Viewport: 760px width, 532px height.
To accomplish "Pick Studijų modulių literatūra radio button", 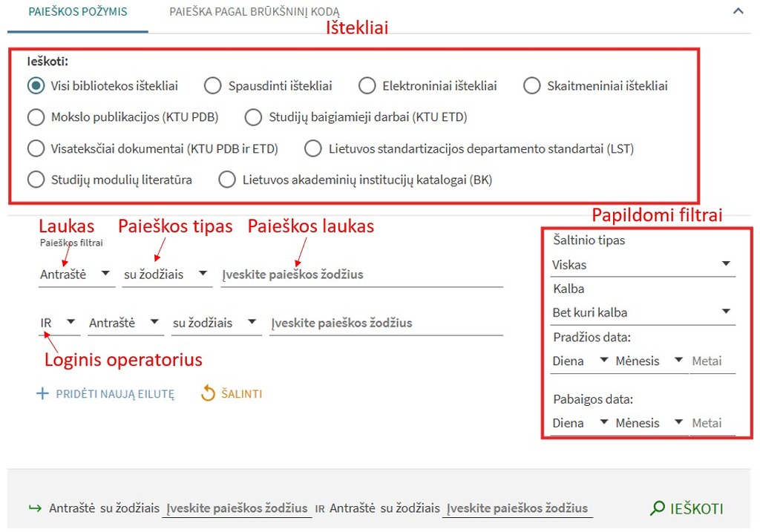I will tap(36, 180).
